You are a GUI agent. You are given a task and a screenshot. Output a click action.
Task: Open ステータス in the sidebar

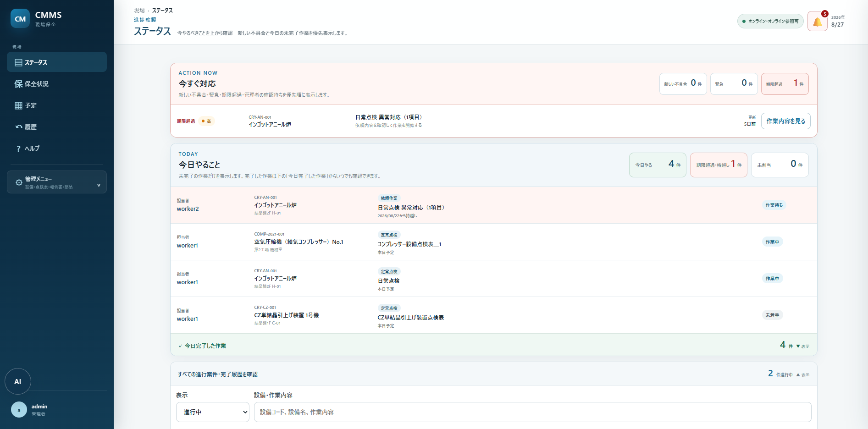pyautogui.click(x=57, y=62)
